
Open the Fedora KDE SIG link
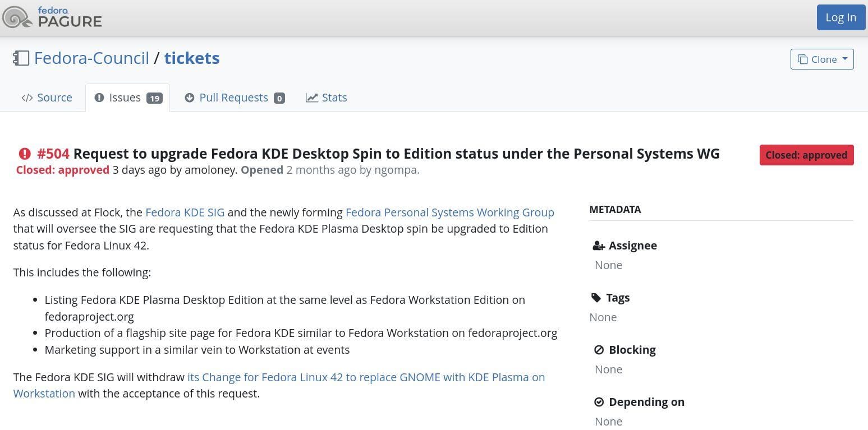185,212
